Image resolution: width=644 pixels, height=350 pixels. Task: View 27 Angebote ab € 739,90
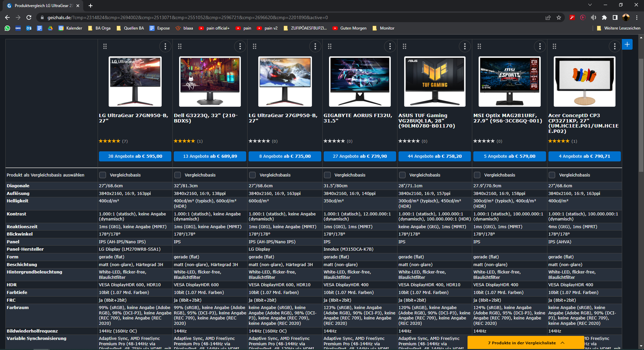[x=360, y=156]
